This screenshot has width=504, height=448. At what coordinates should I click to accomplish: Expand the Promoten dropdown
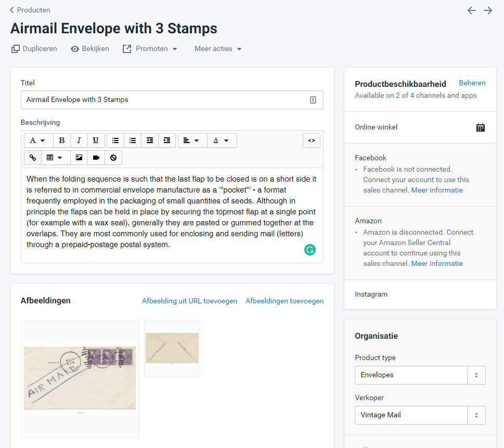tap(150, 48)
